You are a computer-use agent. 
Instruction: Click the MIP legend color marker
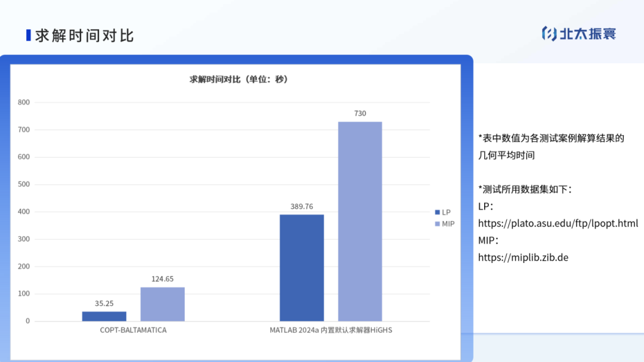tap(437, 224)
